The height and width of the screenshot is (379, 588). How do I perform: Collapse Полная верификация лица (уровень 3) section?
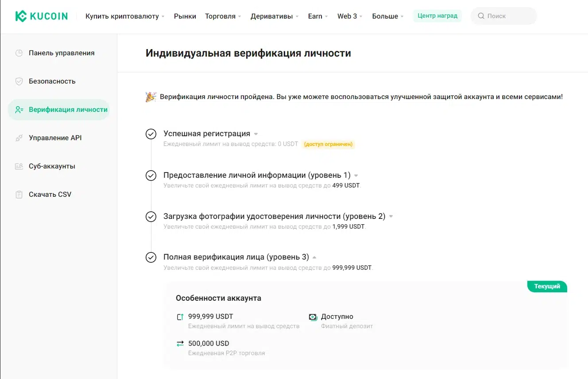point(314,257)
